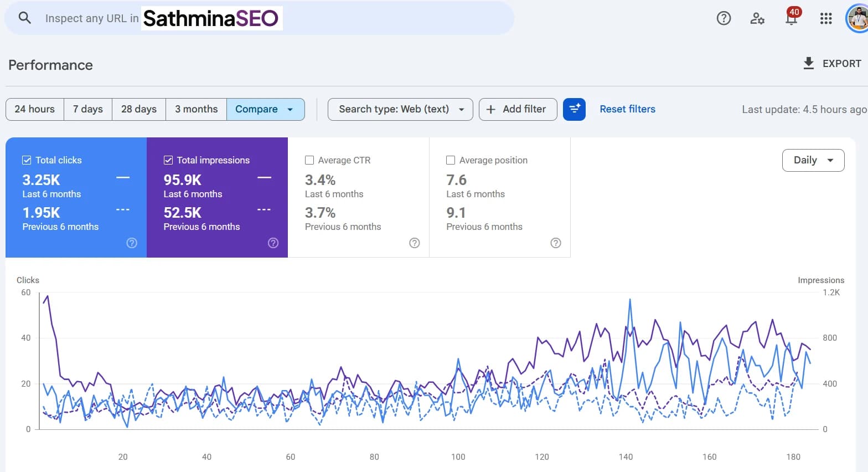Open help icon on Total clicks card
Viewport: 868px width, 472px height.
click(132, 243)
